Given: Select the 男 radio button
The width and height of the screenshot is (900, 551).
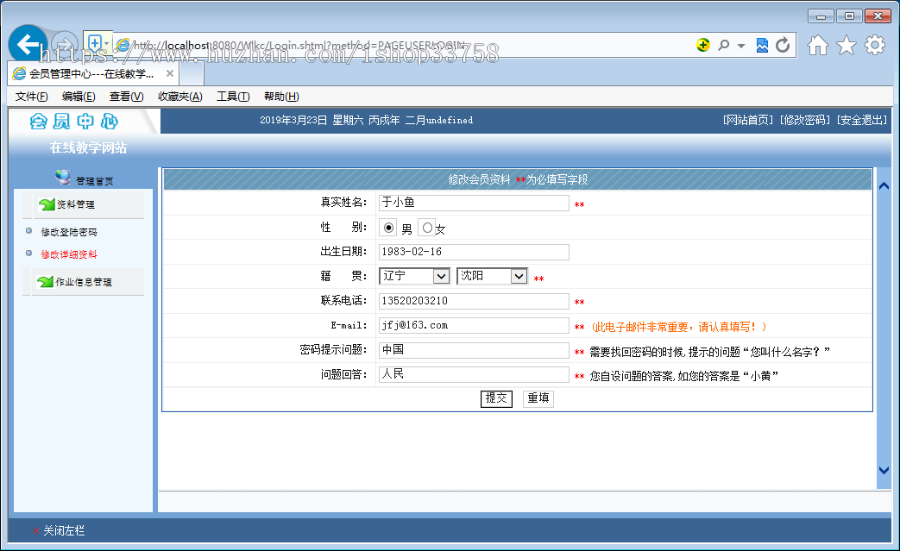Looking at the screenshot, I should (389, 228).
